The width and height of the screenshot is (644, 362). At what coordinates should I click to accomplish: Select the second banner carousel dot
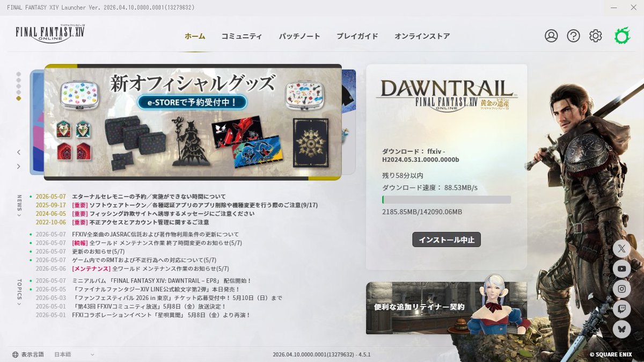[19, 80]
